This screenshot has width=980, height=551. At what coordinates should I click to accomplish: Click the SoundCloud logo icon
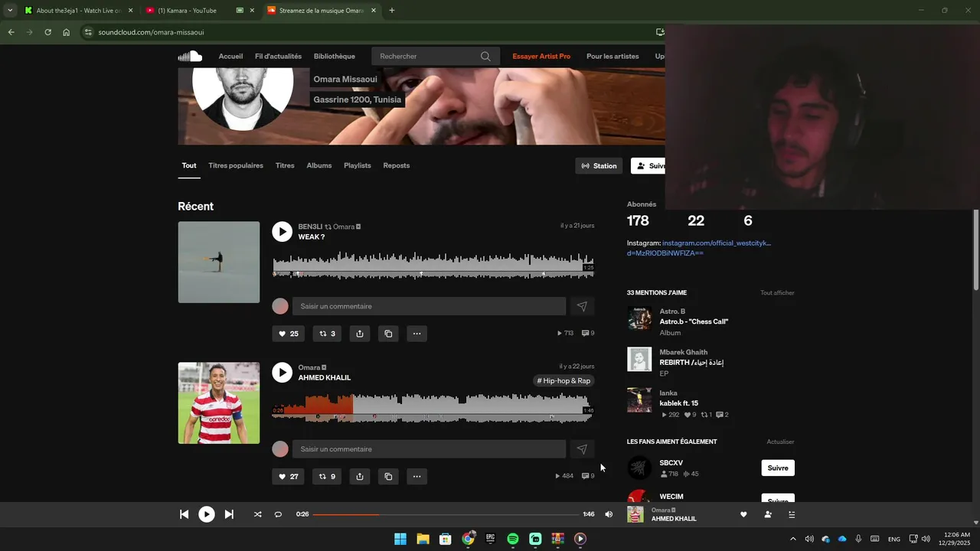pos(190,56)
